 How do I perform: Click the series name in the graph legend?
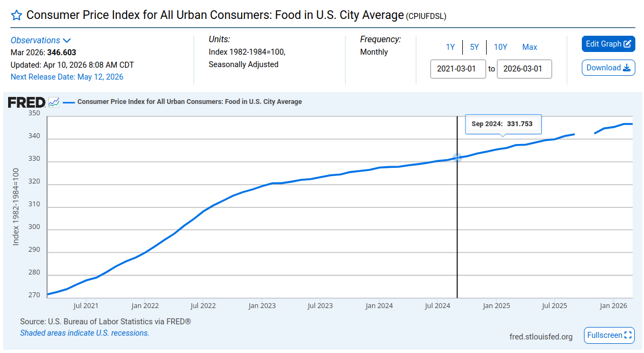point(189,102)
